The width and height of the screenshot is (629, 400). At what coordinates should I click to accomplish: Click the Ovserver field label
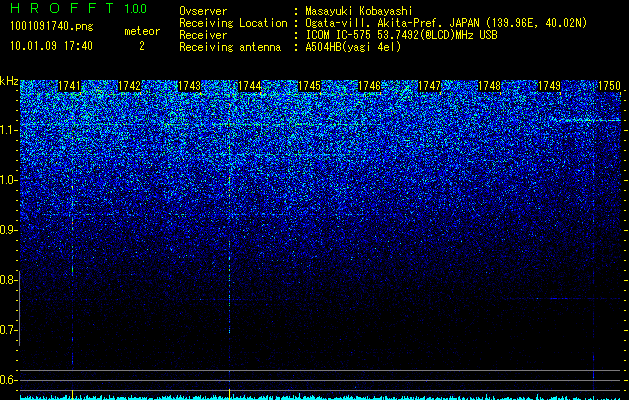[x=203, y=11]
